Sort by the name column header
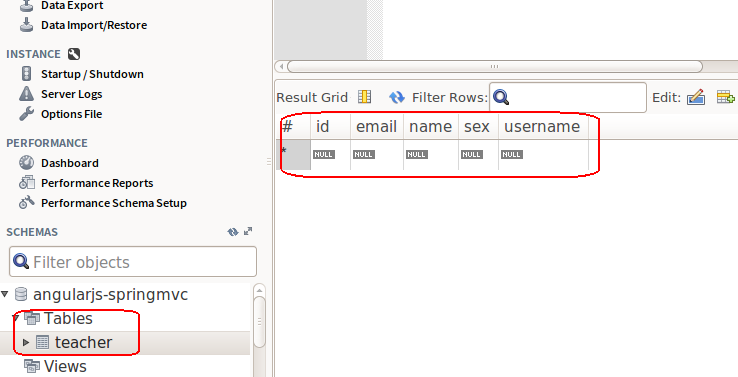The height and width of the screenshot is (377, 738). coord(431,127)
